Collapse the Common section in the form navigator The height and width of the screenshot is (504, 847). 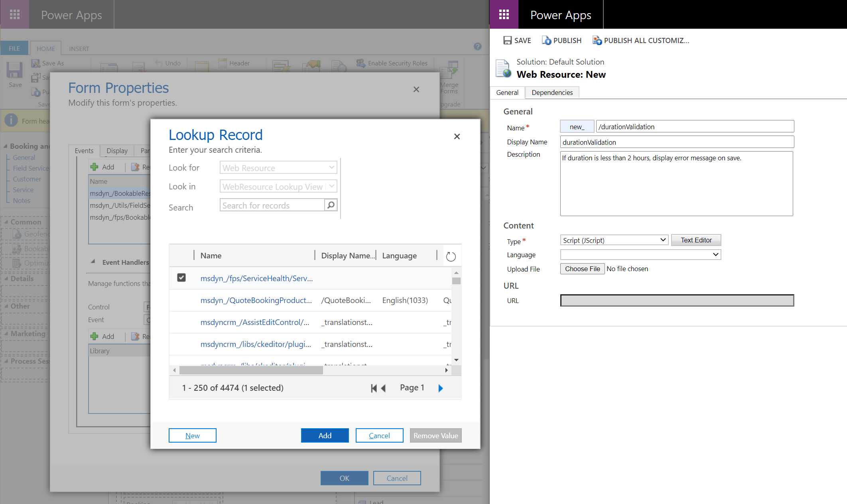7,222
